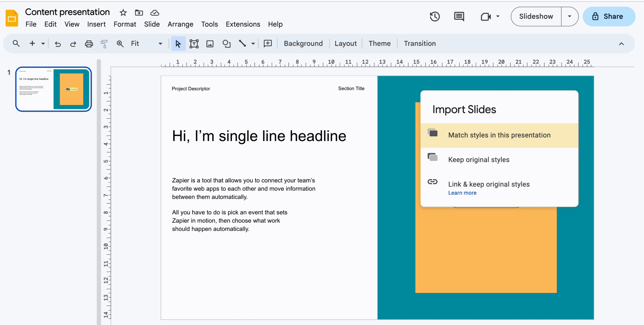Select slide 1 thumbnail
Screen dimensions: 644x325
53,89
